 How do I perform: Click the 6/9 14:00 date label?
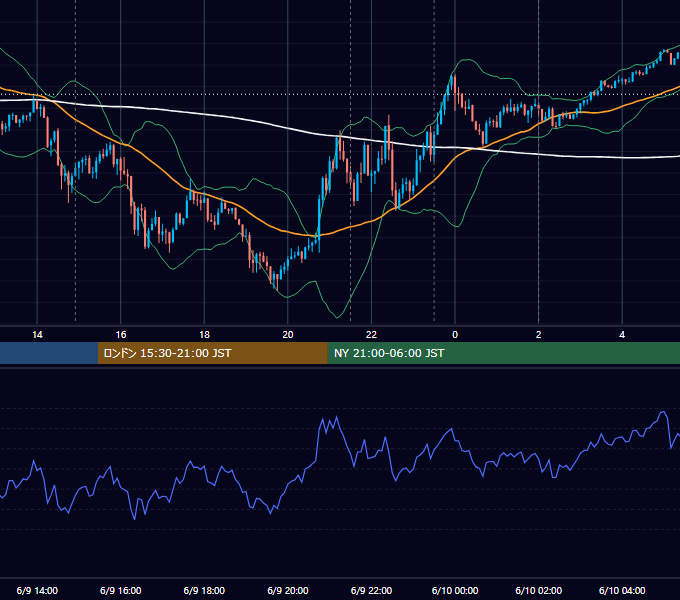pyautogui.click(x=37, y=590)
